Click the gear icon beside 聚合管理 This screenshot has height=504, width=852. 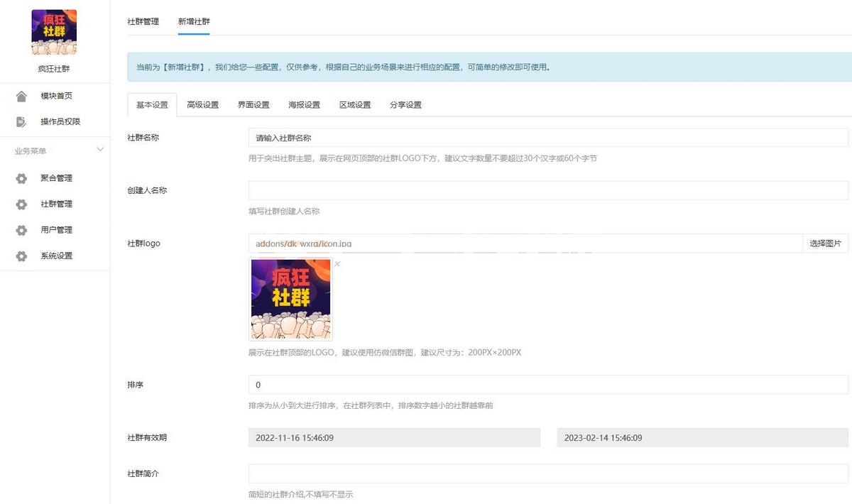tap(21, 178)
